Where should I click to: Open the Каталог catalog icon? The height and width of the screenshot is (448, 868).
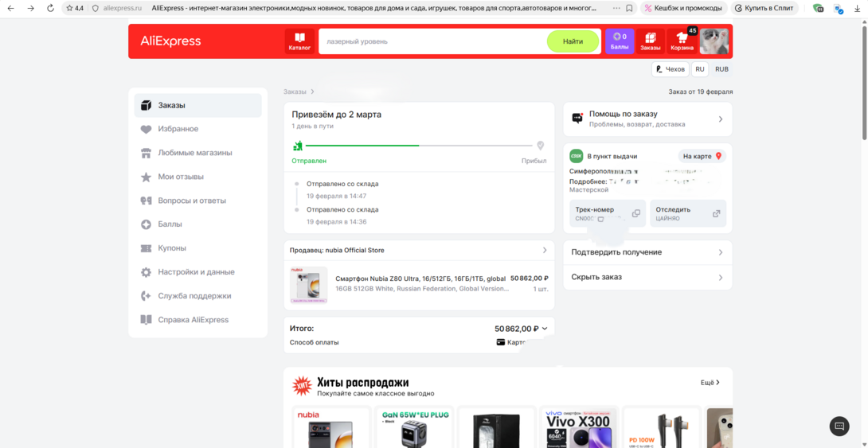(x=299, y=41)
